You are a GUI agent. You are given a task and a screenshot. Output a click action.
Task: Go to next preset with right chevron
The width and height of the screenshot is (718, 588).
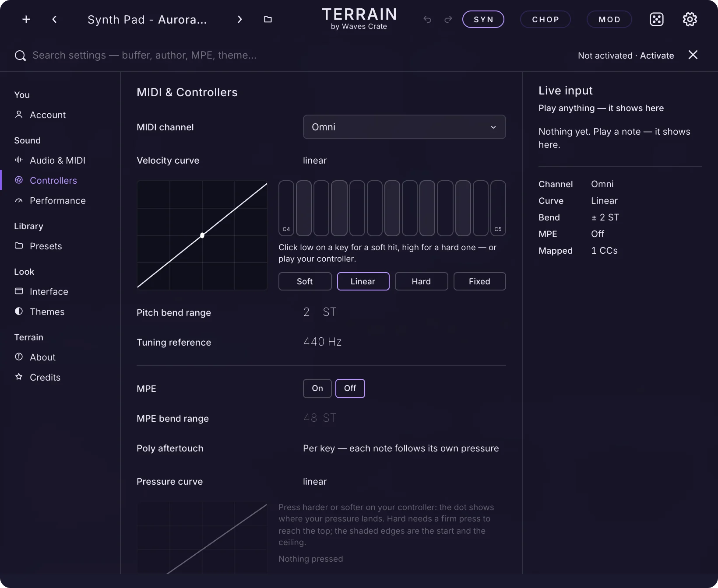(239, 19)
